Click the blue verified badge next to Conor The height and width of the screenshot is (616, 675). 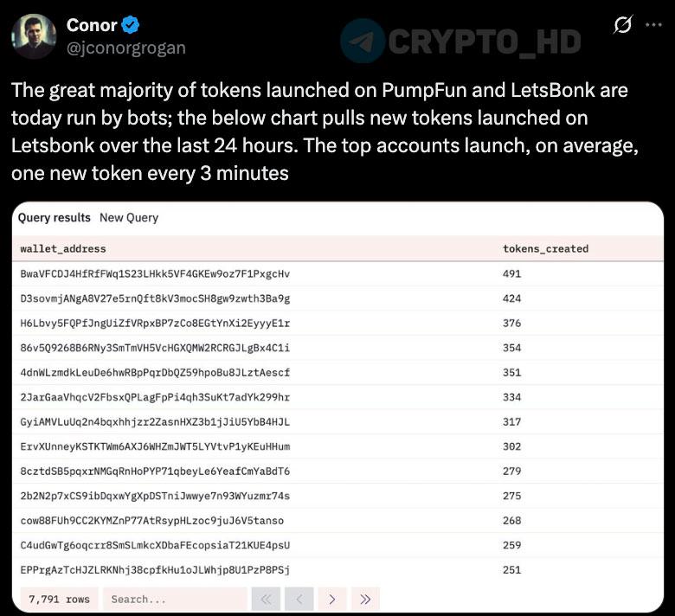[131, 25]
